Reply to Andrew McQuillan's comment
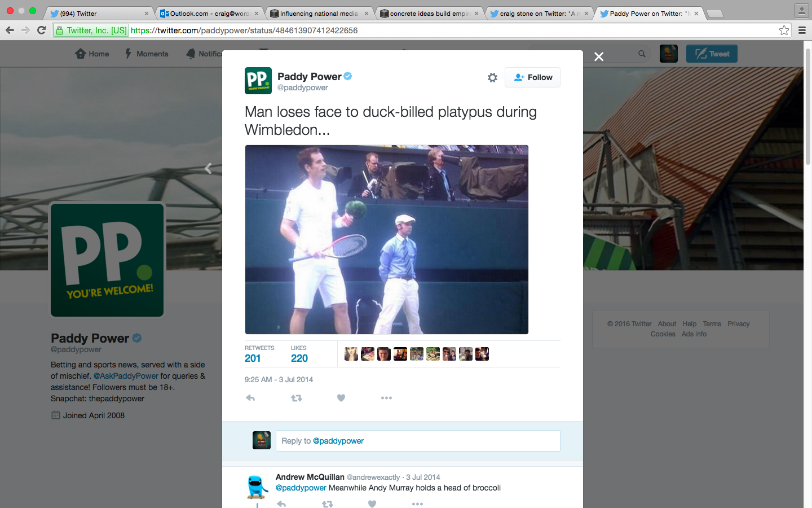This screenshot has width=812, height=508. [281, 503]
